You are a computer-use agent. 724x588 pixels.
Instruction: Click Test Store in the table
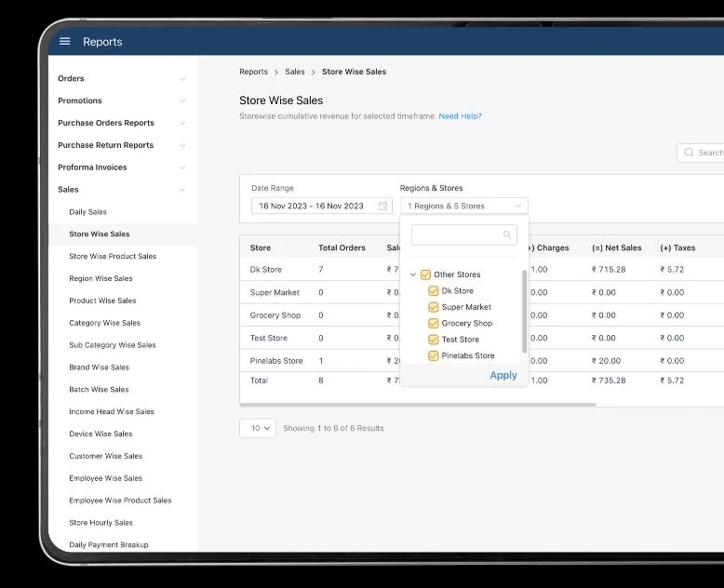click(x=268, y=338)
